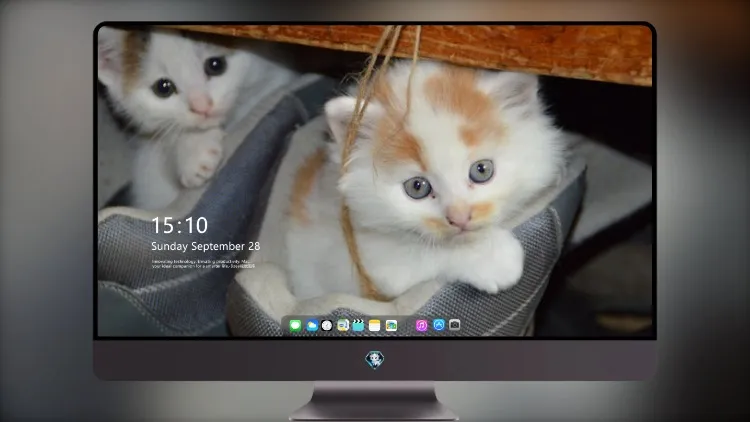The height and width of the screenshot is (422, 750).
Task: Launch the purple Music app in the dock
Action: (421, 326)
